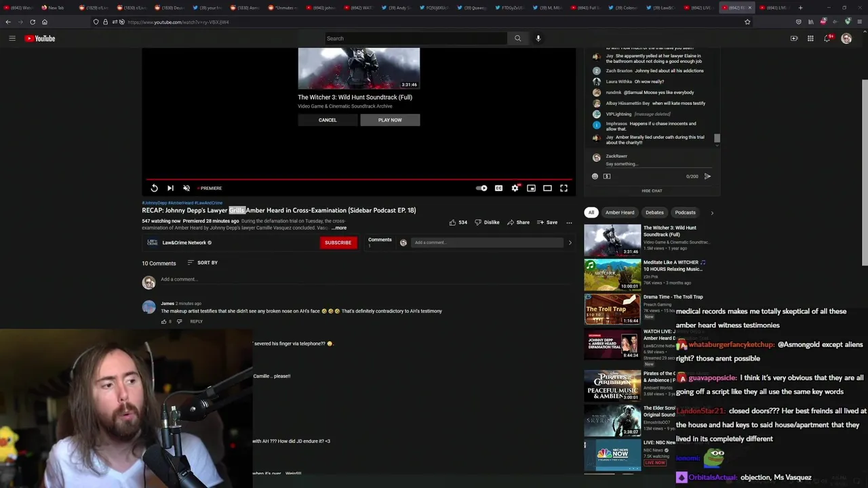
Task: Select the 'Amber Heard' filter chip
Action: [620, 213]
